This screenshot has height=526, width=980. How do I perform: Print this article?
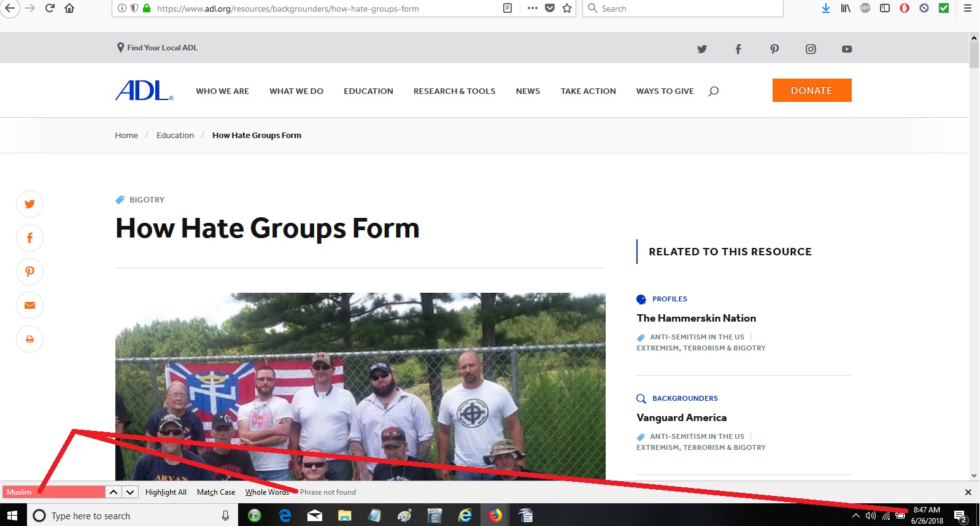pyautogui.click(x=29, y=339)
